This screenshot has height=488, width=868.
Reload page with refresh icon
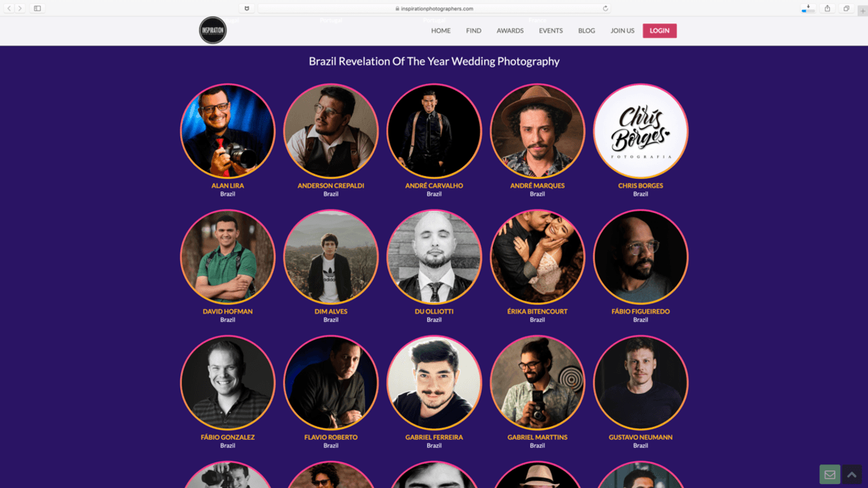tap(605, 9)
